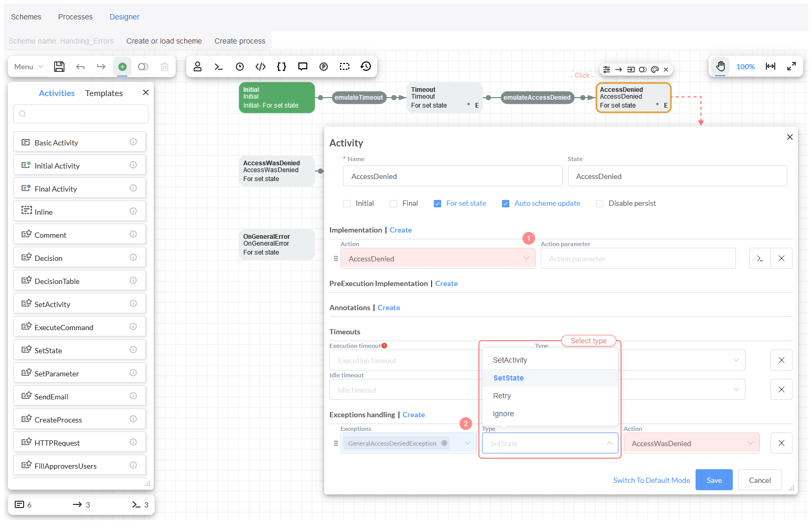Open the Commands terminal prompt icon
812x528 pixels.
pos(219,67)
